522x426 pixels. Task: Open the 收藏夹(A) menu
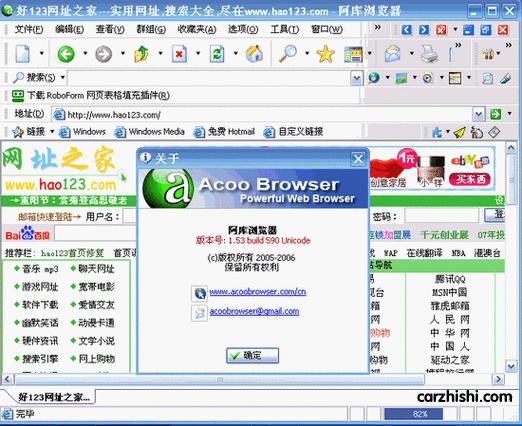(x=197, y=29)
